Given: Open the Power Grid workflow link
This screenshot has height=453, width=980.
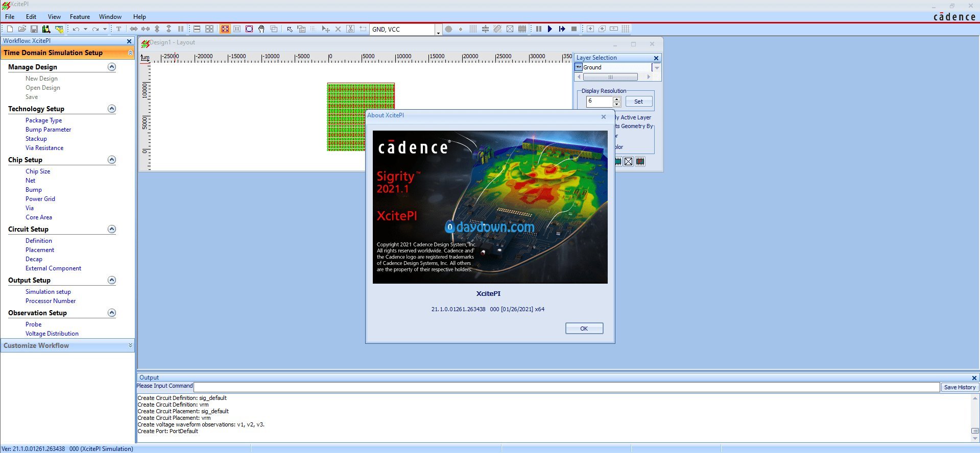Looking at the screenshot, I should (40, 199).
